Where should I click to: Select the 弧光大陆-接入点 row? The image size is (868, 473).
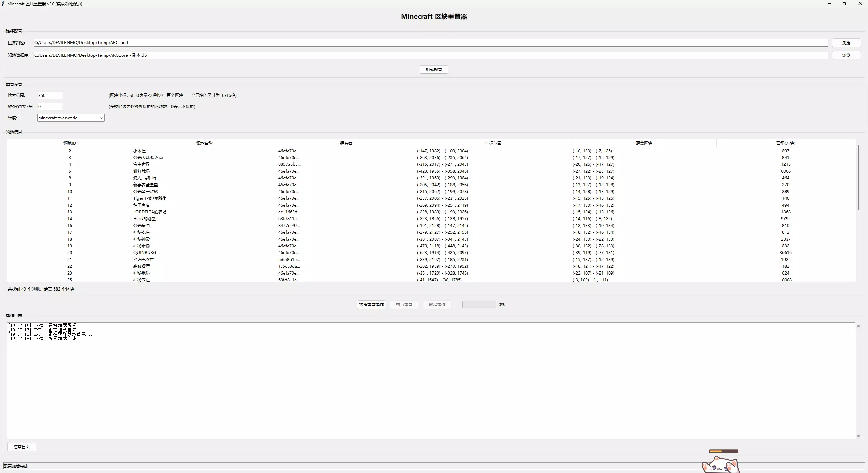pyautogui.click(x=431, y=157)
